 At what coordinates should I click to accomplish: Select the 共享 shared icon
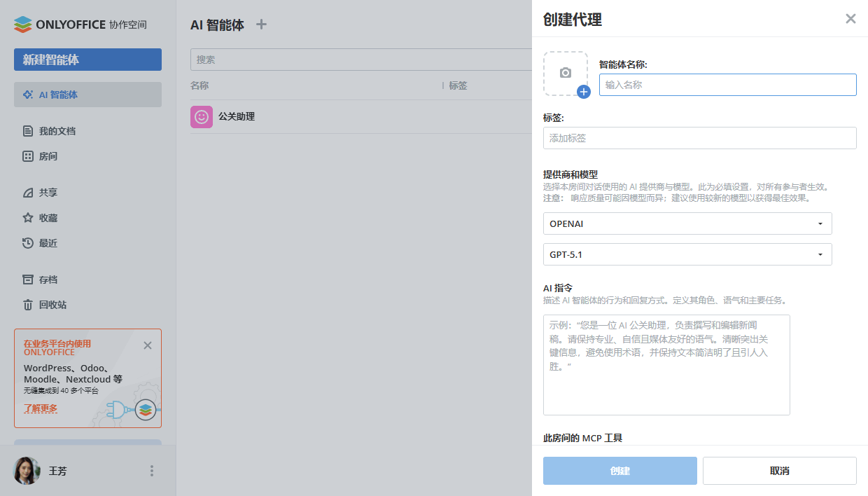[29, 192]
